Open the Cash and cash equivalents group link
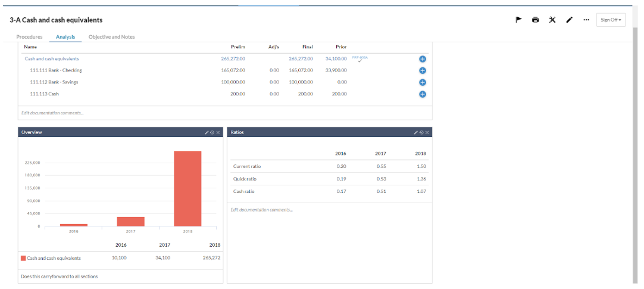Screen dimensions: 644x289 [52, 59]
